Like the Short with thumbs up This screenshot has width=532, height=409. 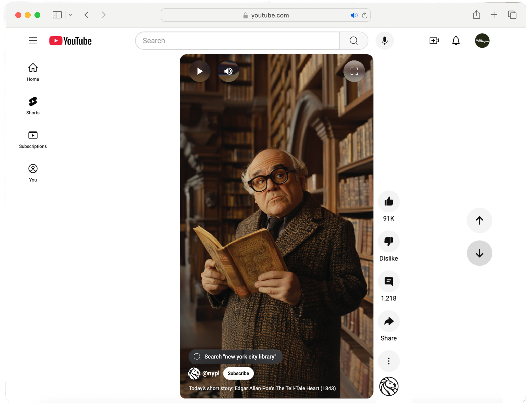389,201
